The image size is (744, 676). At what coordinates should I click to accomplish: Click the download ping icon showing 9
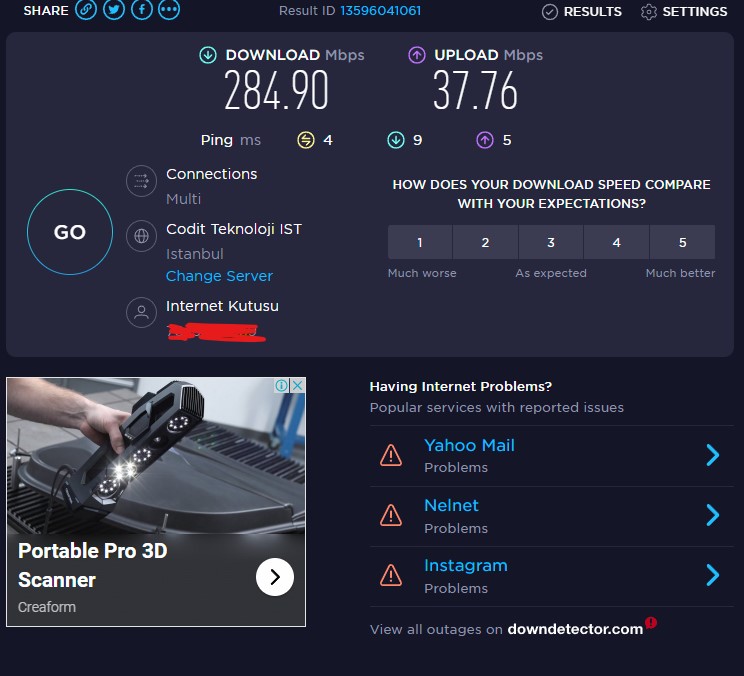(x=396, y=140)
